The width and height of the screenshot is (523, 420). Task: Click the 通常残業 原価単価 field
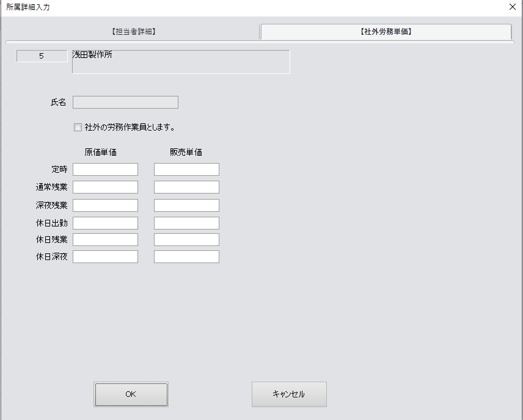(x=105, y=187)
